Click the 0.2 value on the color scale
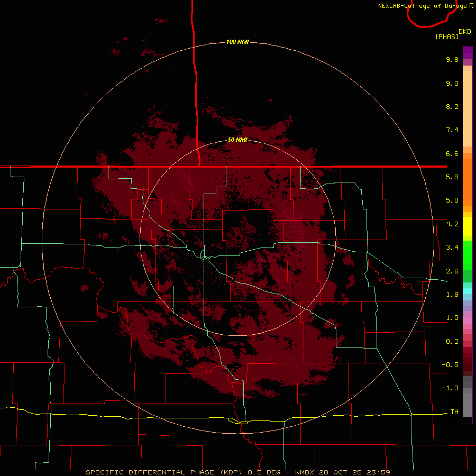Screen dimensions: 476x476 coord(452,342)
